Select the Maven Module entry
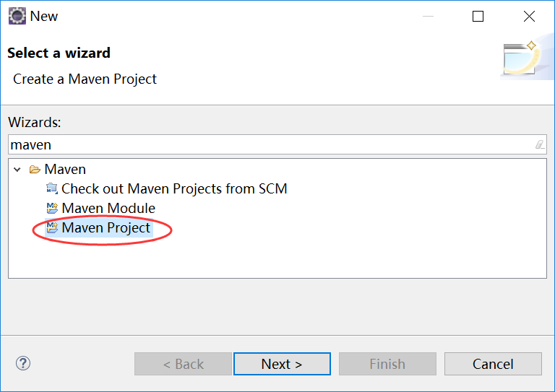 [x=108, y=209]
